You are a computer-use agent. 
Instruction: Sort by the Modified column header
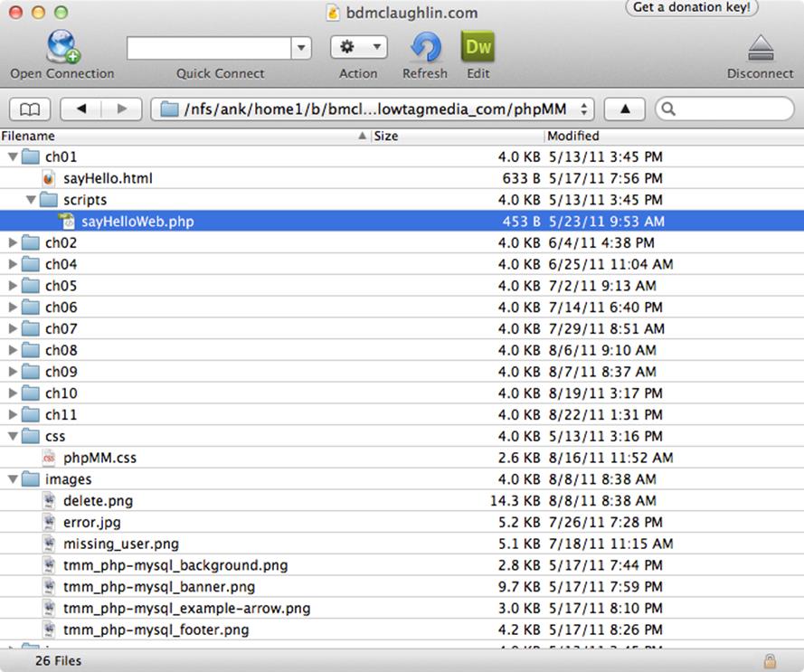674,136
